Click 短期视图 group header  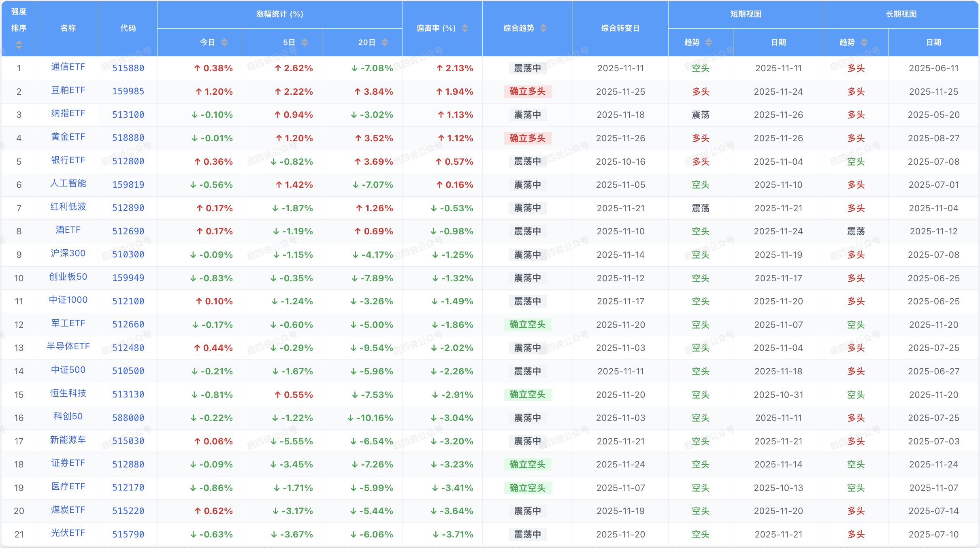click(x=746, y=14)
